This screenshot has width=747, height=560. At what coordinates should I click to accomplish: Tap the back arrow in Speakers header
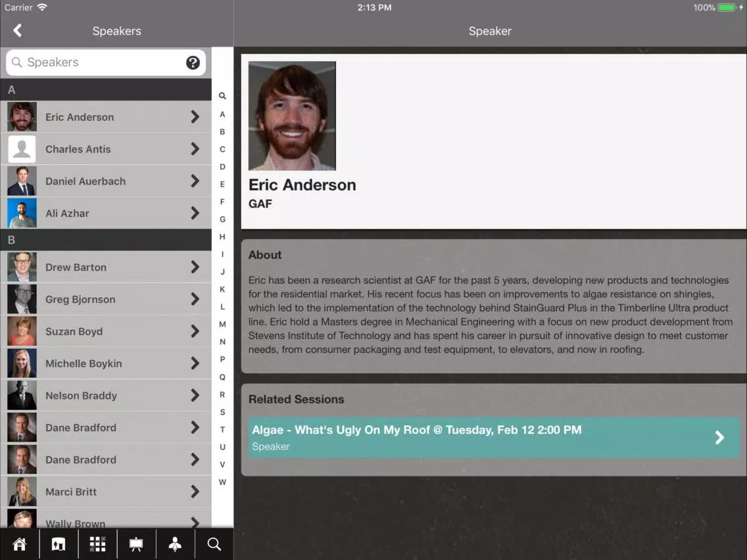coord(18,30)
